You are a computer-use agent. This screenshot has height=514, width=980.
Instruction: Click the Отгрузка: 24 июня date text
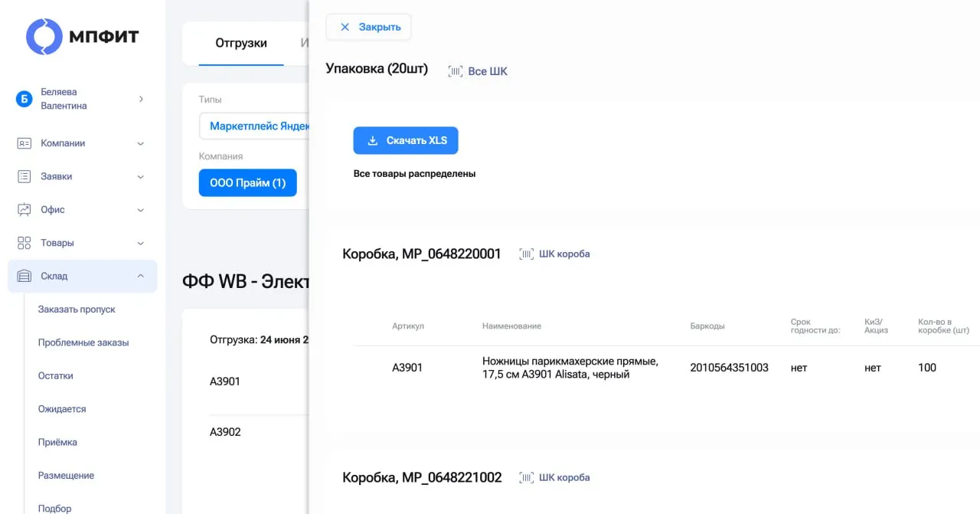point(259,339)
